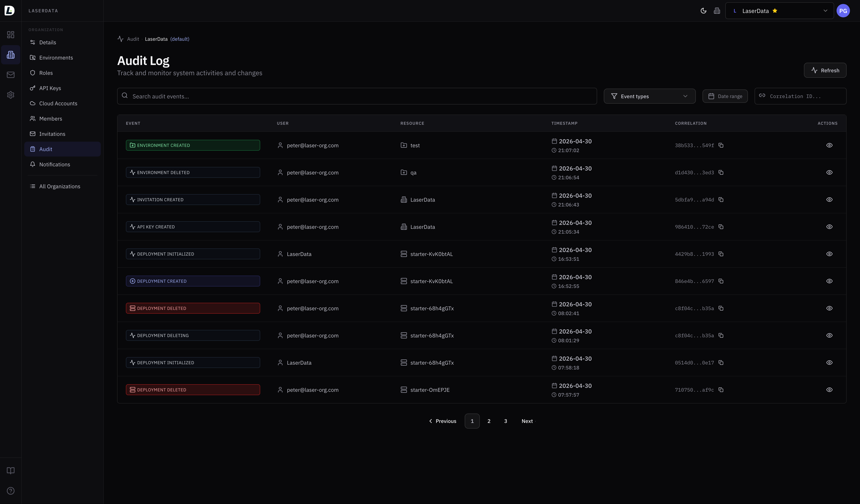Image resolution: width=860 pixels, height=504 pixels.
Task: Click the ENVIRONMENT CREATED event badge
Action: pyautogui.click(x=193, y=145)
